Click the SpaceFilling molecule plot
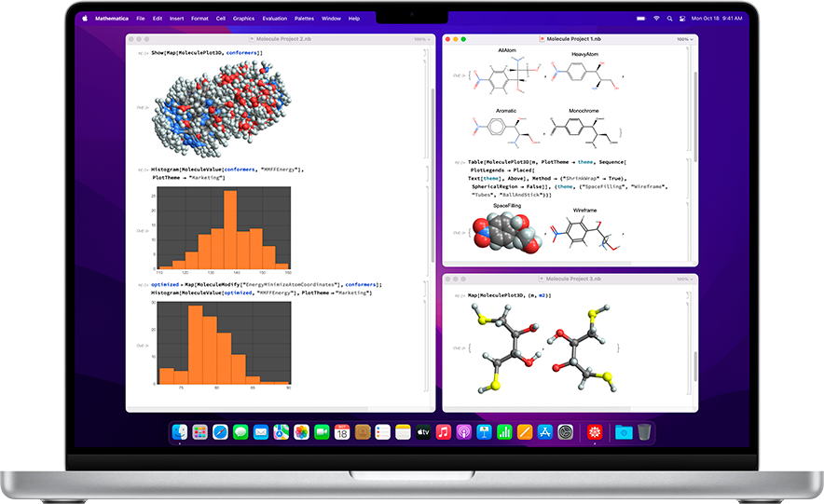The image size is (824, 504). 507,231
